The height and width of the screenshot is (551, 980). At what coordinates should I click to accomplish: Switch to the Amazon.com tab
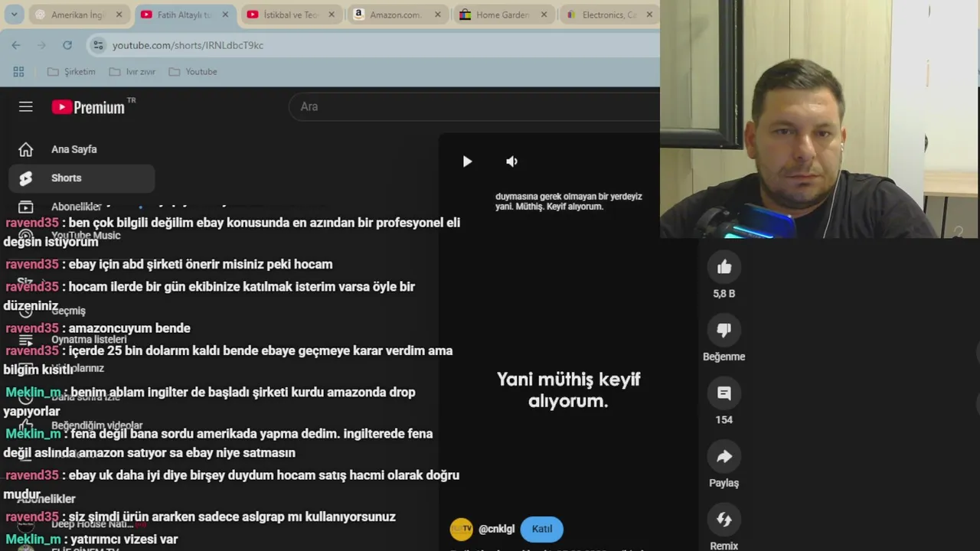pyautogui.click(x=396, y=15)
